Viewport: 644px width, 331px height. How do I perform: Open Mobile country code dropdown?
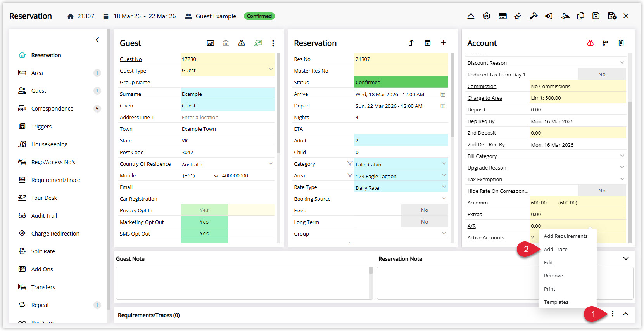201,176
